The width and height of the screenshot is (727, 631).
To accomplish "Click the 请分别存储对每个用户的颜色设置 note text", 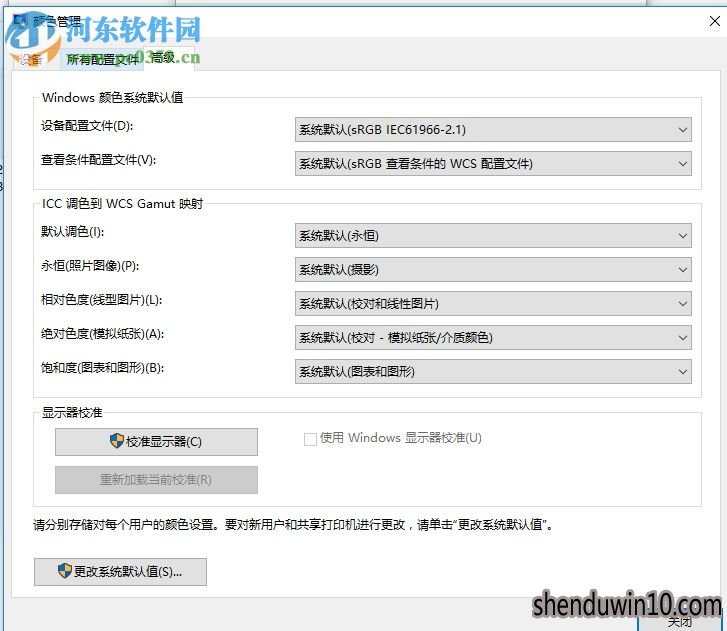I will [x=293, y=525].
